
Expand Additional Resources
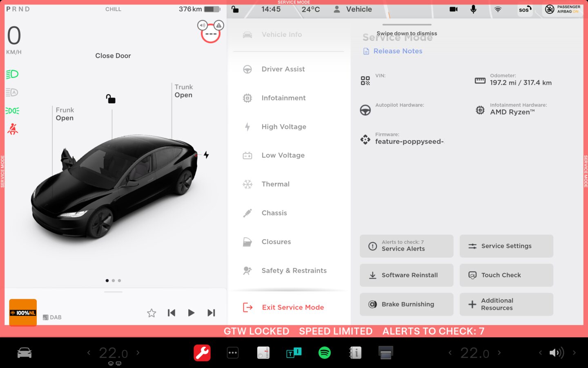pyautogui.click(x=506, y=304)
